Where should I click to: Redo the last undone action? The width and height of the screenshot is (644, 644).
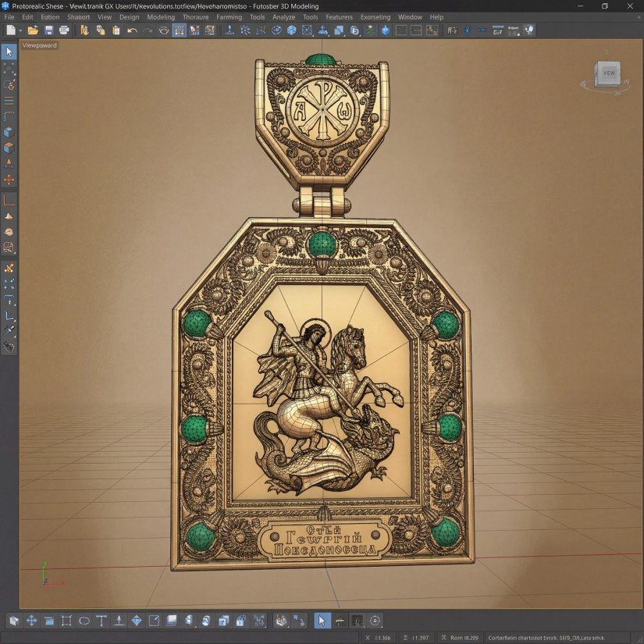[148, 30]
